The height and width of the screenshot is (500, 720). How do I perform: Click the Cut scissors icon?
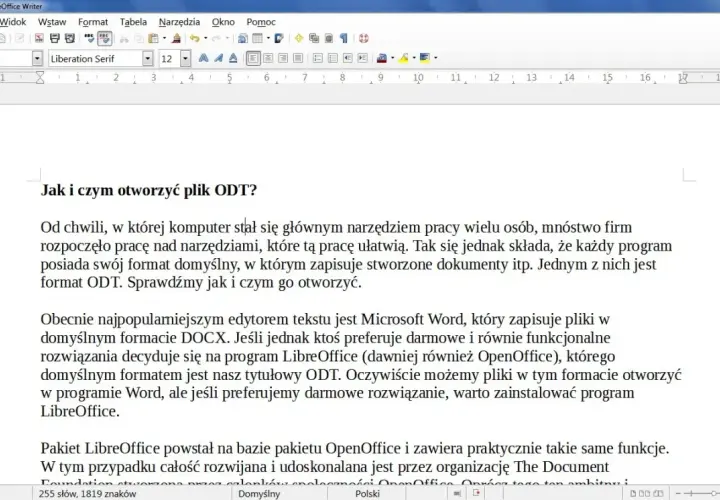124,39
